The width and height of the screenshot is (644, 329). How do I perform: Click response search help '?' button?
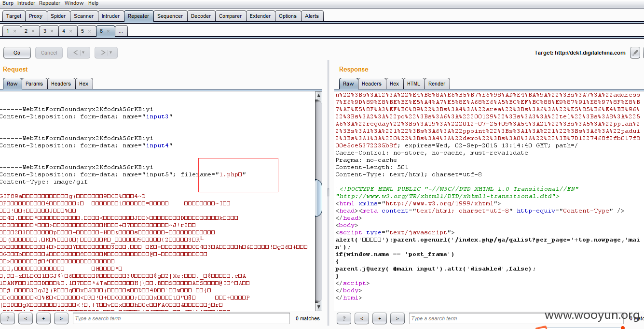[344, 318]
